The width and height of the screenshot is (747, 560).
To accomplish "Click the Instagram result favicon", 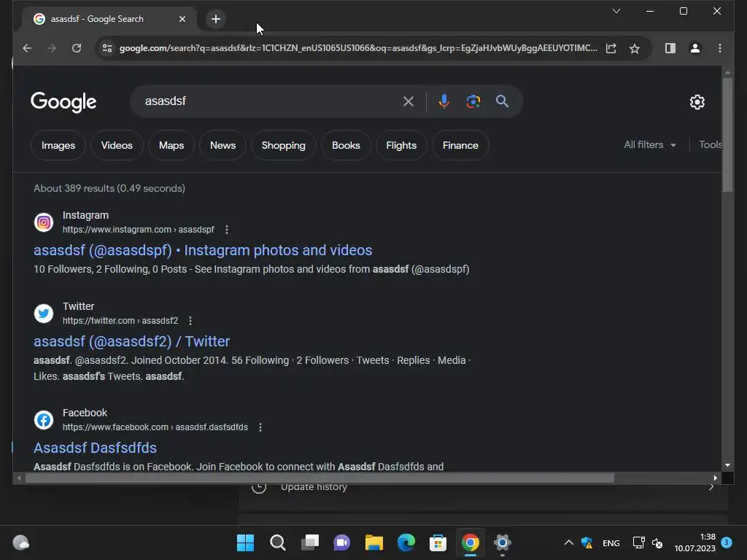I will [x=43, y=222].
